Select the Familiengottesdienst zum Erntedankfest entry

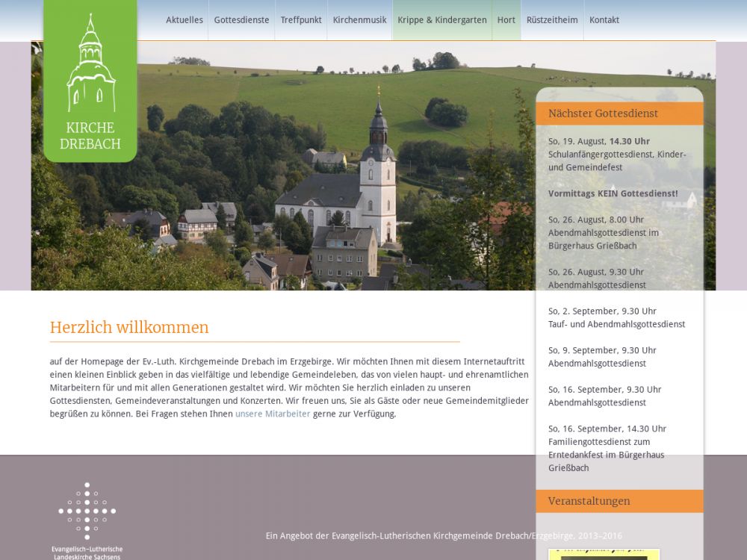coord(607,448)
